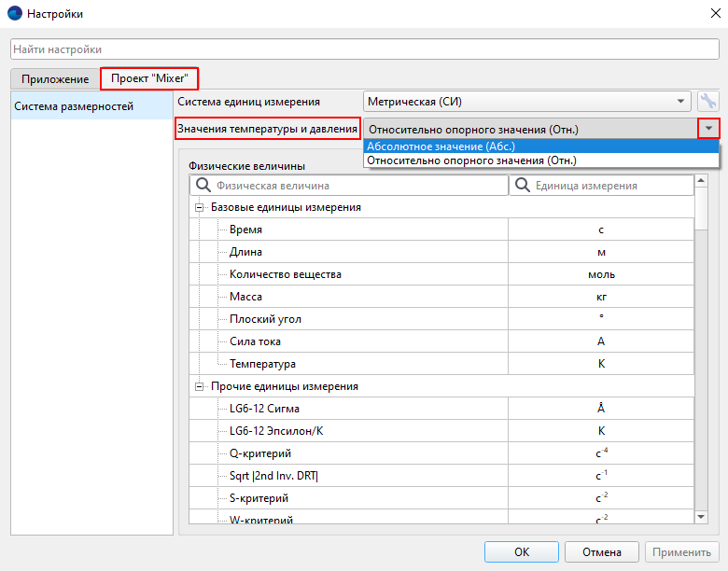Select Относительно опорного значения (Отн.) list option
The width and height of the screenshot is (728, 571).
(x=540, y=160)
